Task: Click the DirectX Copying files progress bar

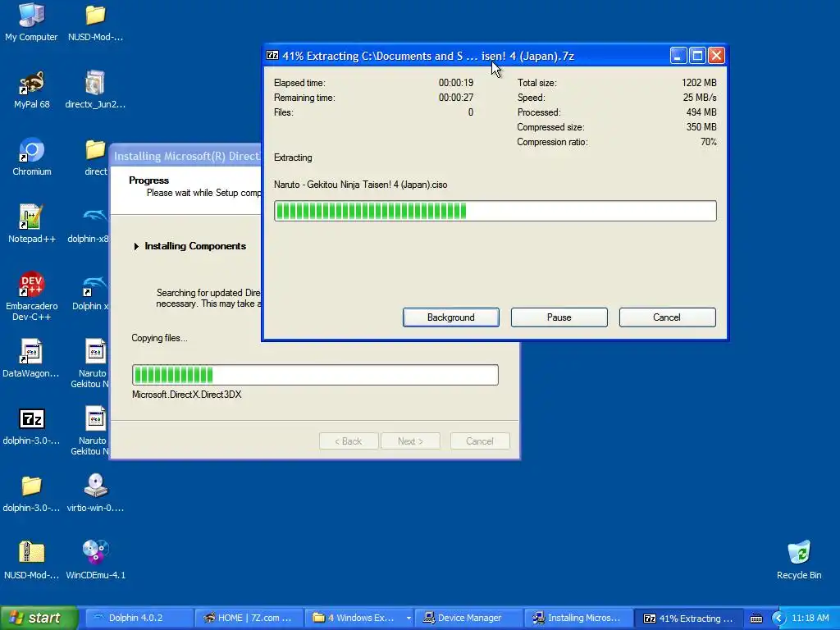Action: (x=315, y=374)
